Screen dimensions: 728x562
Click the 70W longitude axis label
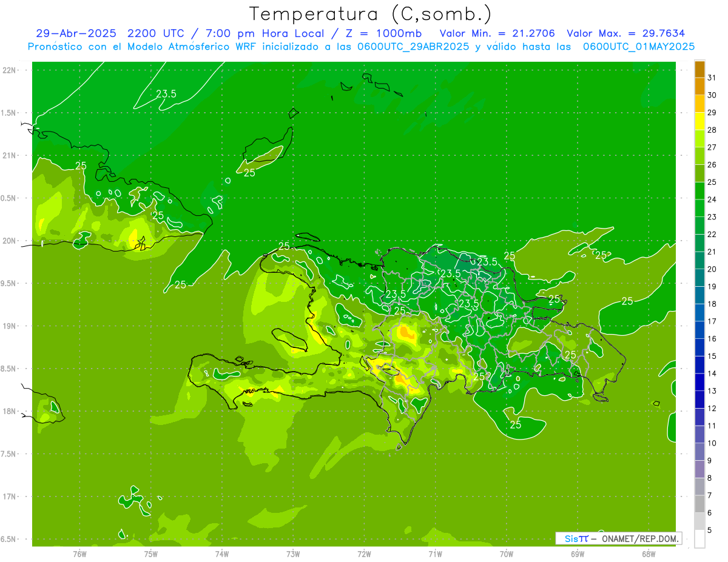pyautogui.click(x=507, y=554)
